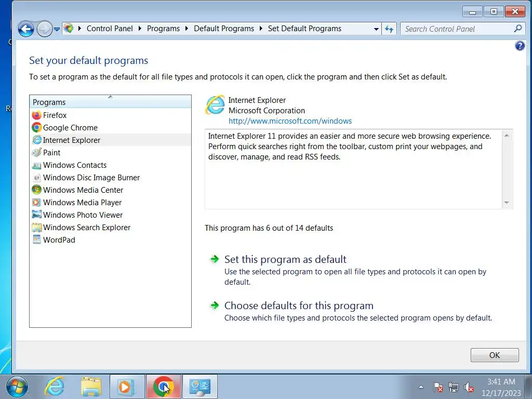Viewport: 532px width, 399px height.
Task: Click the green arrow beside Set this program as default
Action: 215,260
